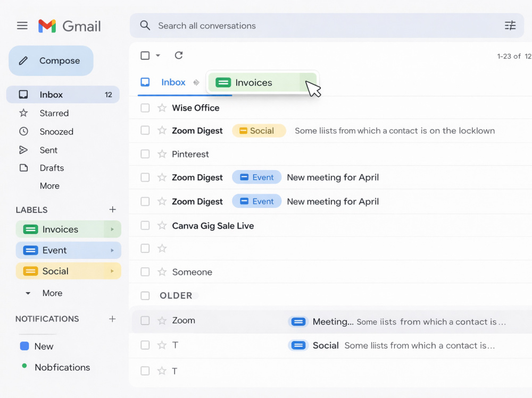Check the Wise Office email checkbox

(145, 108)
